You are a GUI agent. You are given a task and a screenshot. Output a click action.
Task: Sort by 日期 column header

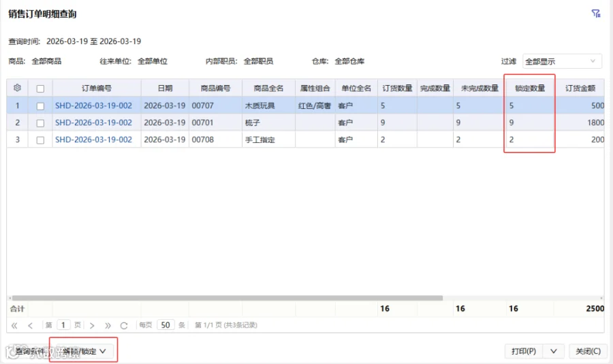pos(165,88)
